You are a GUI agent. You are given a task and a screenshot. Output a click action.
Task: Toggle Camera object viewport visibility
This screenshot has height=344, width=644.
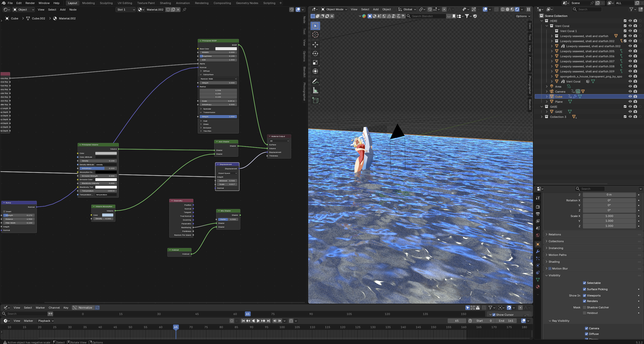pos(630,91)
